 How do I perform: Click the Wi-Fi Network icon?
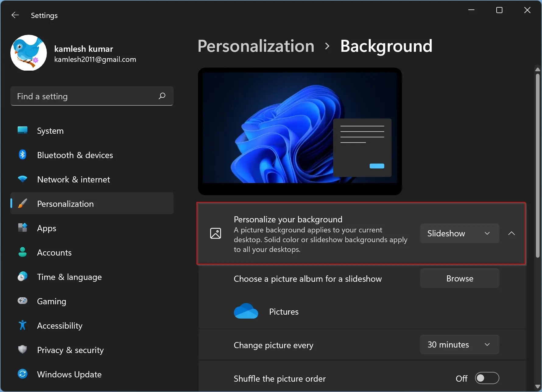coord(23,179)
